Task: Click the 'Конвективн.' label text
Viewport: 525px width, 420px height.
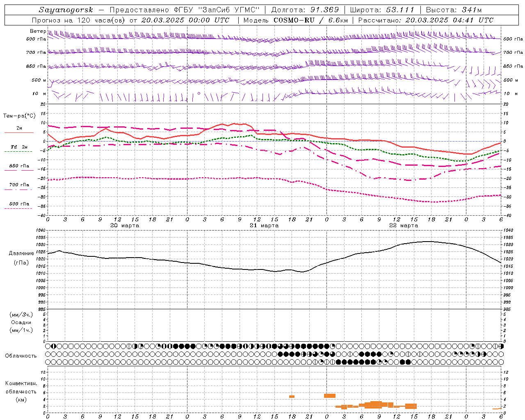Action: click(x=21, y=383)
